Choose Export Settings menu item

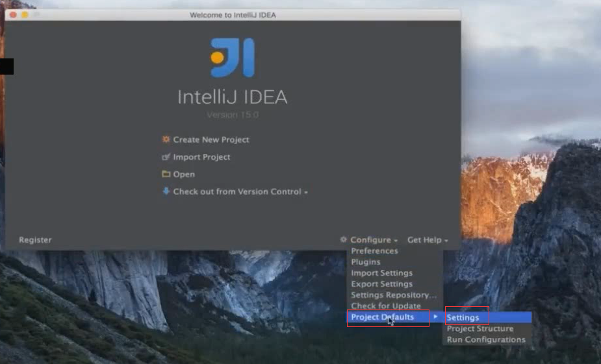(x=382, y=284)
